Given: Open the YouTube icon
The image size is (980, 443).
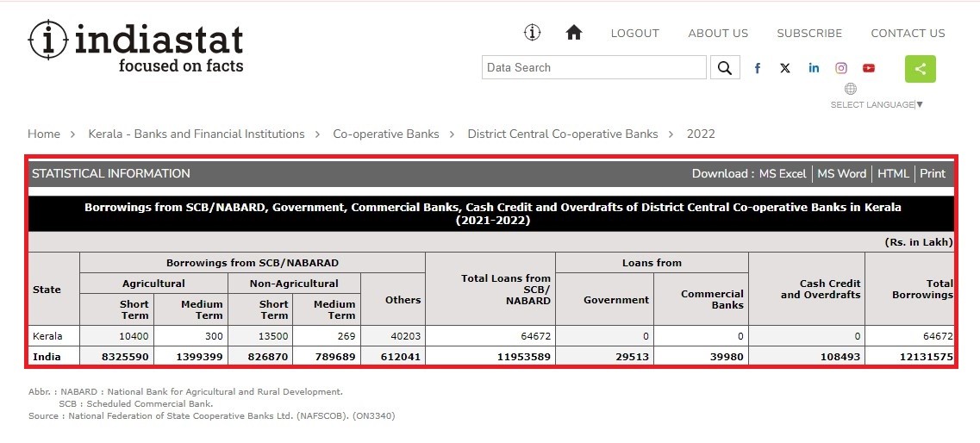Looking at the screenshot, I should click(869, 68).
